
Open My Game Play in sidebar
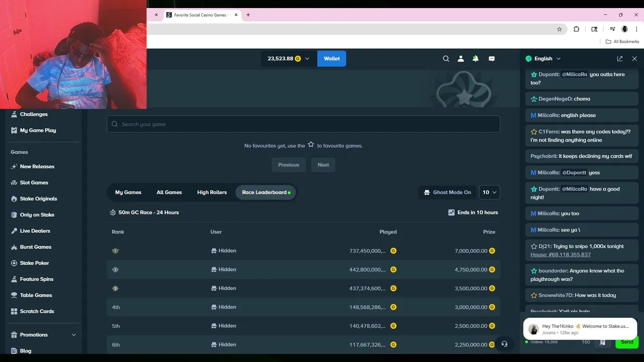(38, 130)
